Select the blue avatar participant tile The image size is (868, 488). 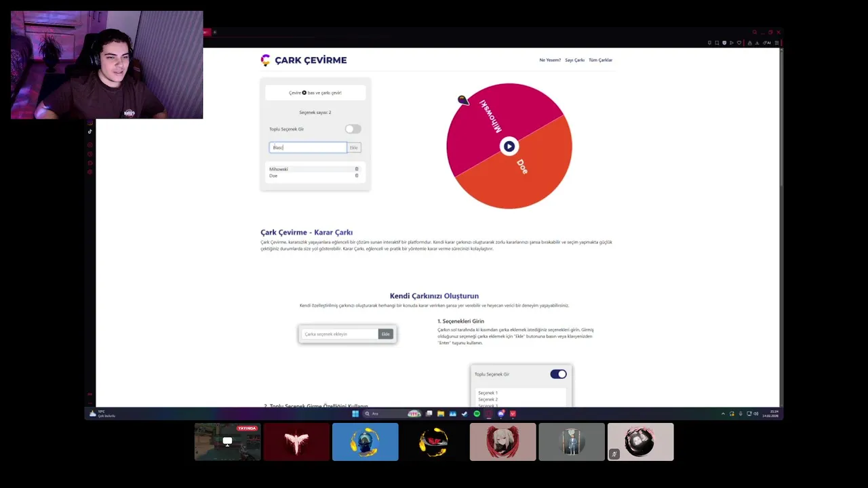pyautogui.click(x=366, y=442)
